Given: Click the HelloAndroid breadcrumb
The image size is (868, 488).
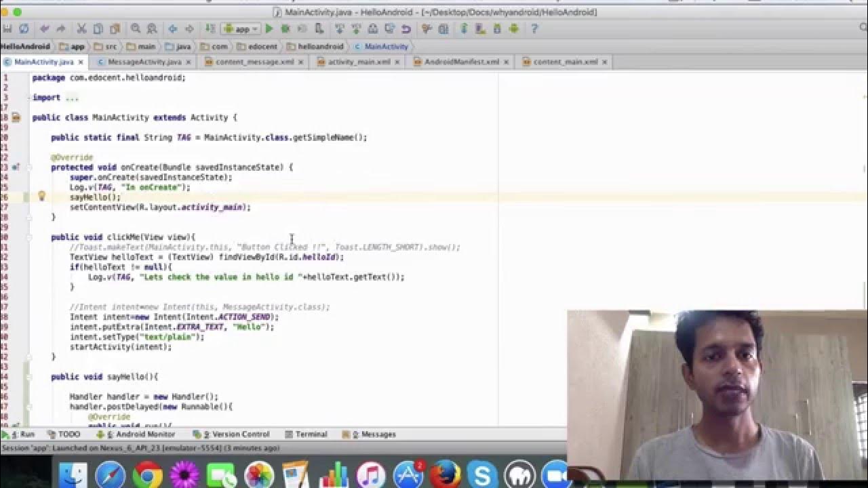Looking at the screenshot, I should tap(25, 47).
